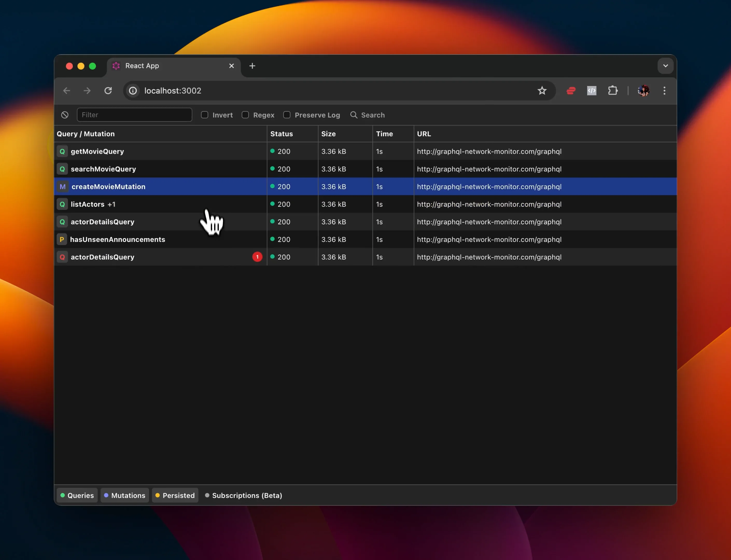731x560 pixels.
Task: Toggle the Queries filter at bottom
Action: coord(77,495)
